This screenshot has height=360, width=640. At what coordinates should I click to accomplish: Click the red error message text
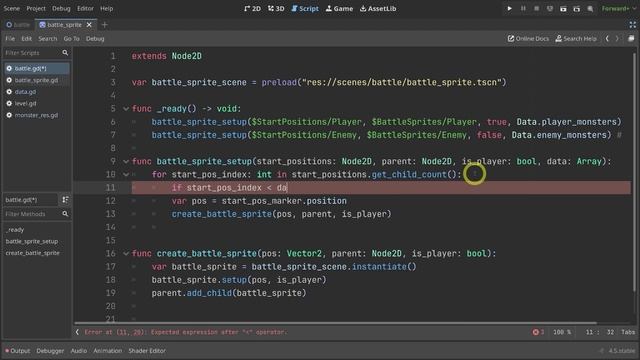tap(186, 332)
